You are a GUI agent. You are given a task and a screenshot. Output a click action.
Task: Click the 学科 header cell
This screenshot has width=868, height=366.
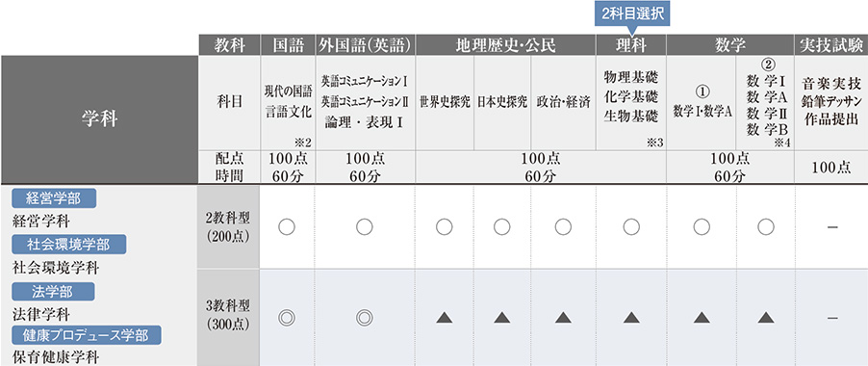coord(99,119)
